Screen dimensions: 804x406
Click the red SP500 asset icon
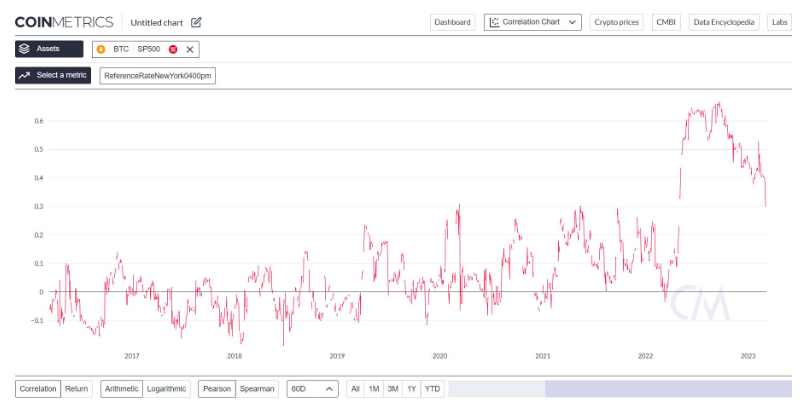[173, 49]
